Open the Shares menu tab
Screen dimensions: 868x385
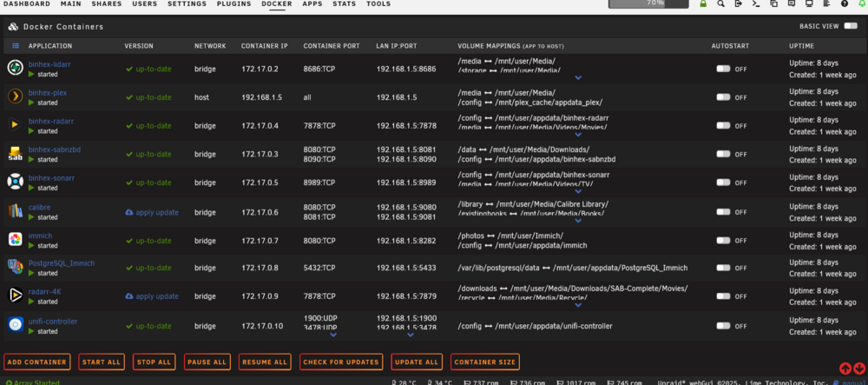tap(107, 3)
